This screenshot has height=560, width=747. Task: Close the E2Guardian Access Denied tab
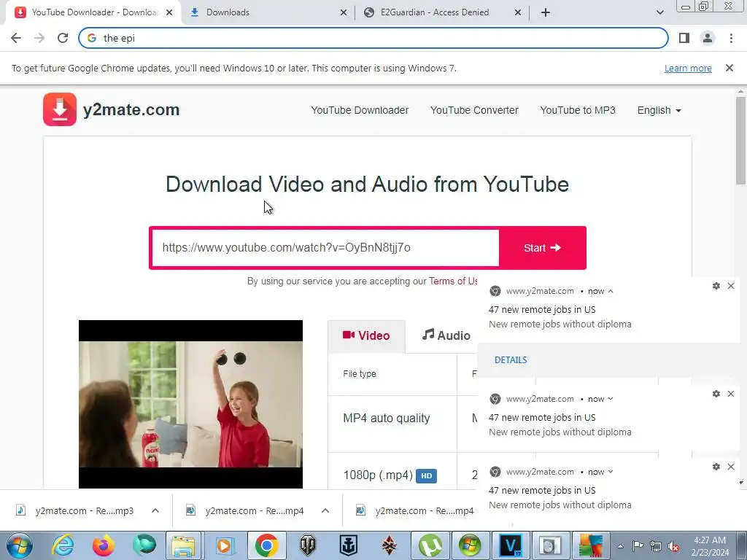click(x=518, y=12)
